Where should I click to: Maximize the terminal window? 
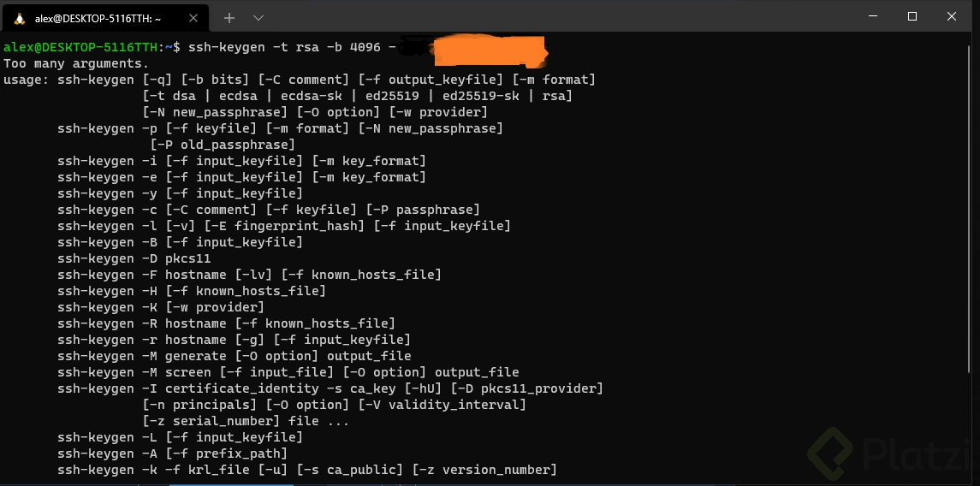coord(912,17)
